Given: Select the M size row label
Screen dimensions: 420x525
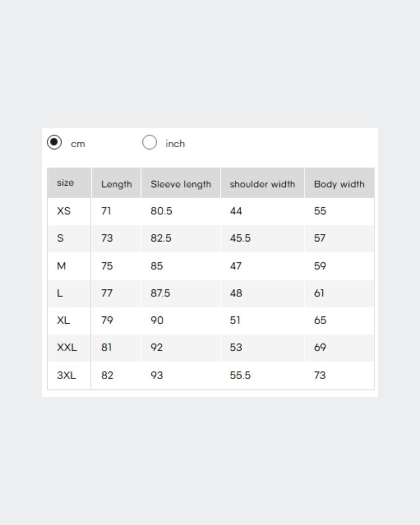Looking at the screenshot, I should coord(61,266).
